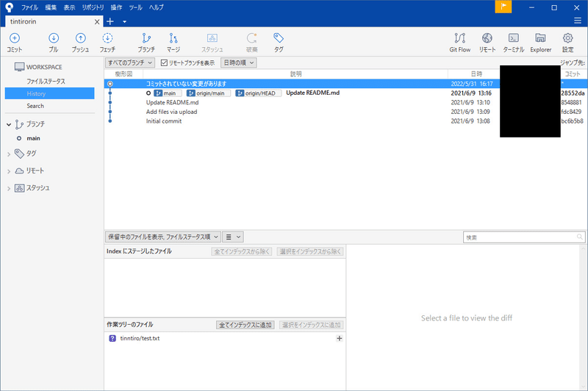
Task: Click 全てインデックスから除く button
Action: click(243, 251)
